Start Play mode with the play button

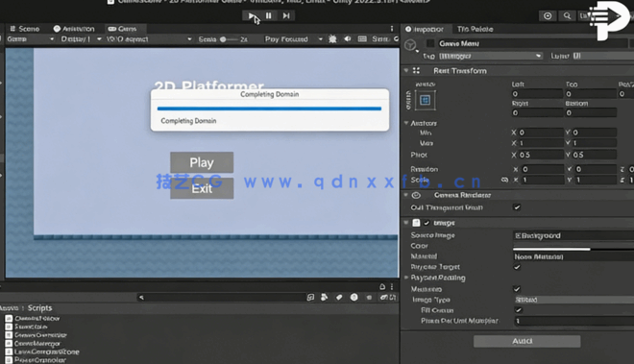pyautogui.click(x=252, y=15)
